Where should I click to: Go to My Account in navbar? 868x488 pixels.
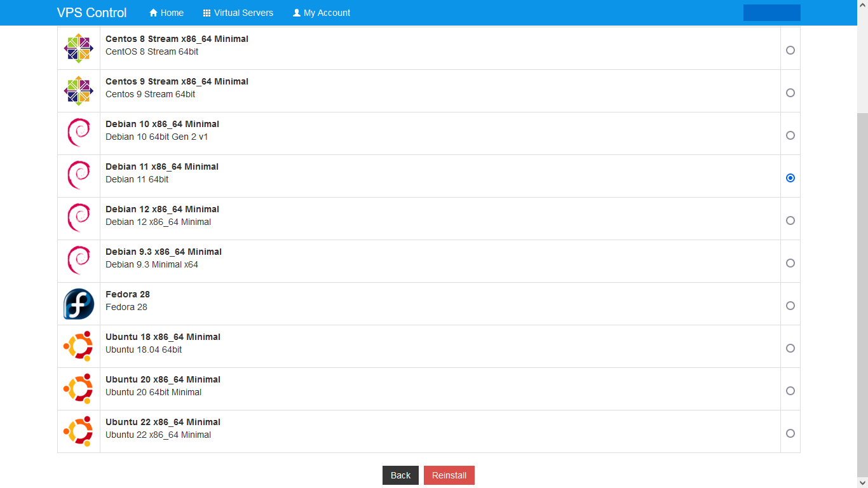322,13
